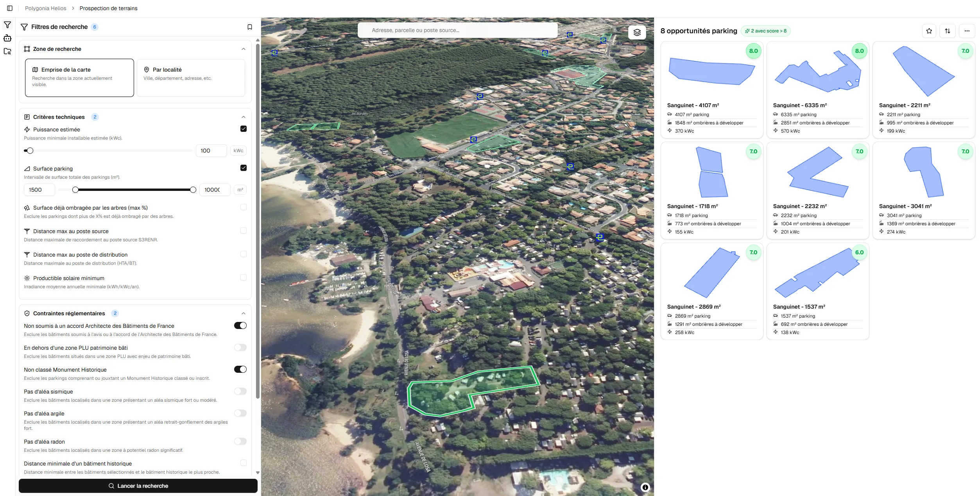Open the filter funnel sidebar icon

click(x=7, y=25)
